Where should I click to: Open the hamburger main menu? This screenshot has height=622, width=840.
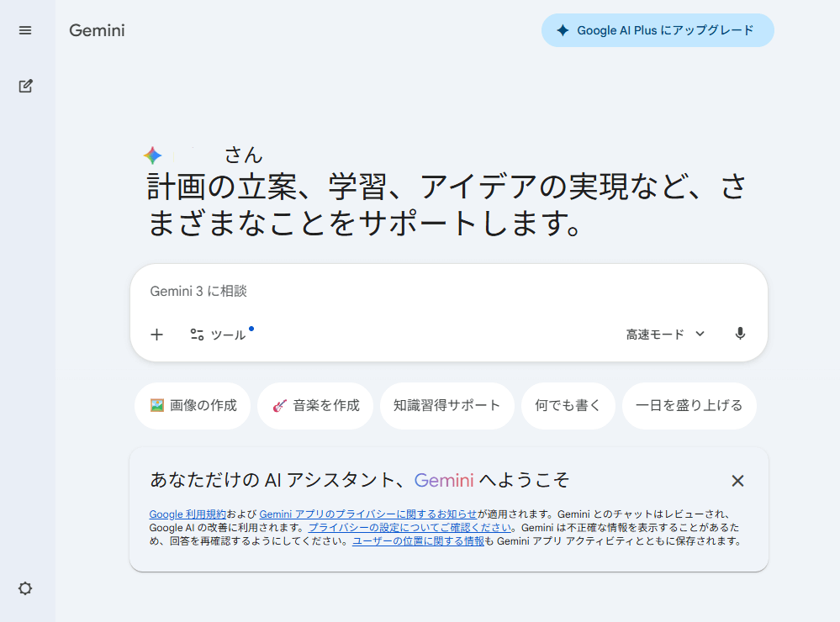tap(25, 30)
